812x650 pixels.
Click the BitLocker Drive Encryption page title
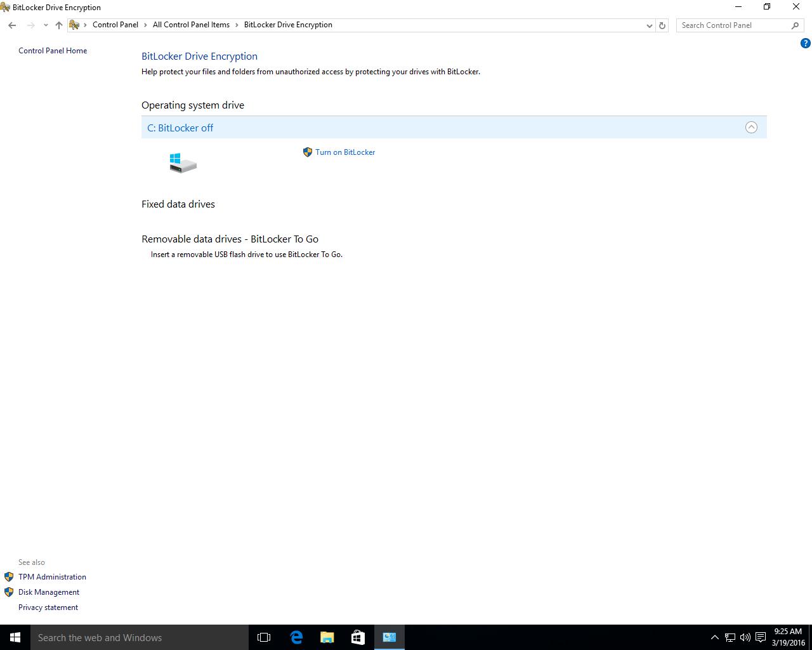(x=199, y=56)
